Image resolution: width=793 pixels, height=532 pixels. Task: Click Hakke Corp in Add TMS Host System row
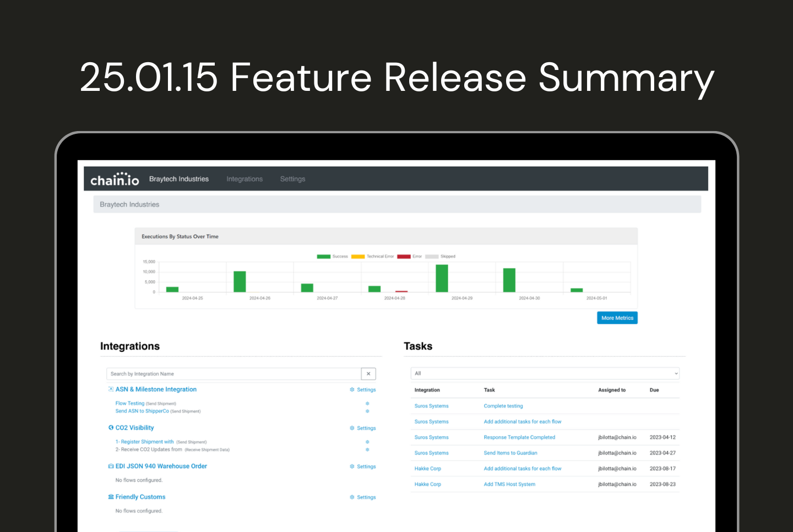point(428,485)
